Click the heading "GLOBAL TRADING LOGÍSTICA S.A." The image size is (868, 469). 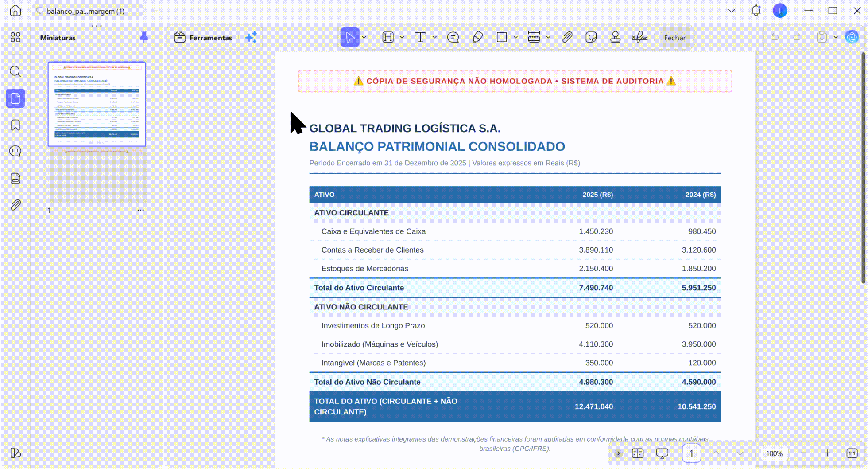pyautogui.click(x=405, y=128)
